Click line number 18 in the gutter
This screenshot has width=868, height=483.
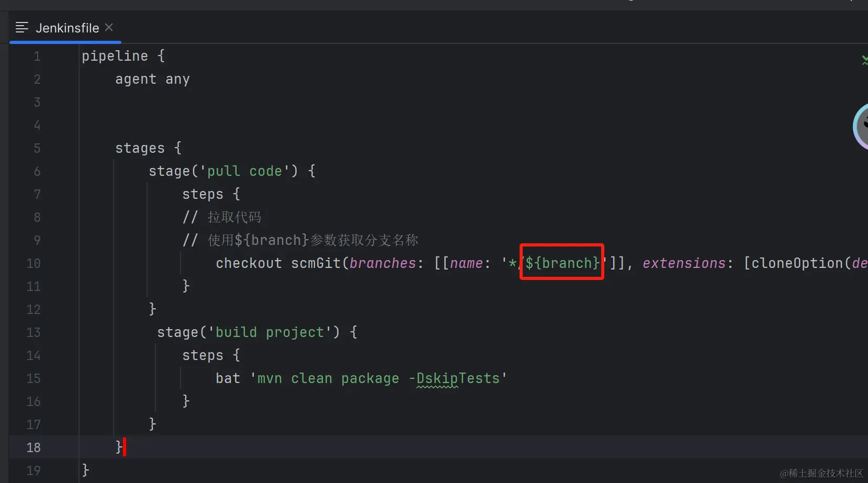tap(33, 447)
